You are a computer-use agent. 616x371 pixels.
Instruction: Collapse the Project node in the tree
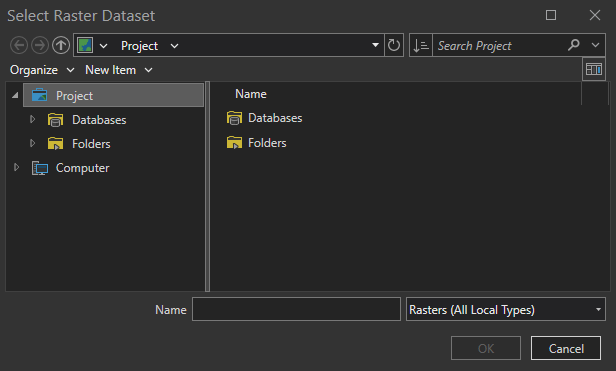point(15,95)
